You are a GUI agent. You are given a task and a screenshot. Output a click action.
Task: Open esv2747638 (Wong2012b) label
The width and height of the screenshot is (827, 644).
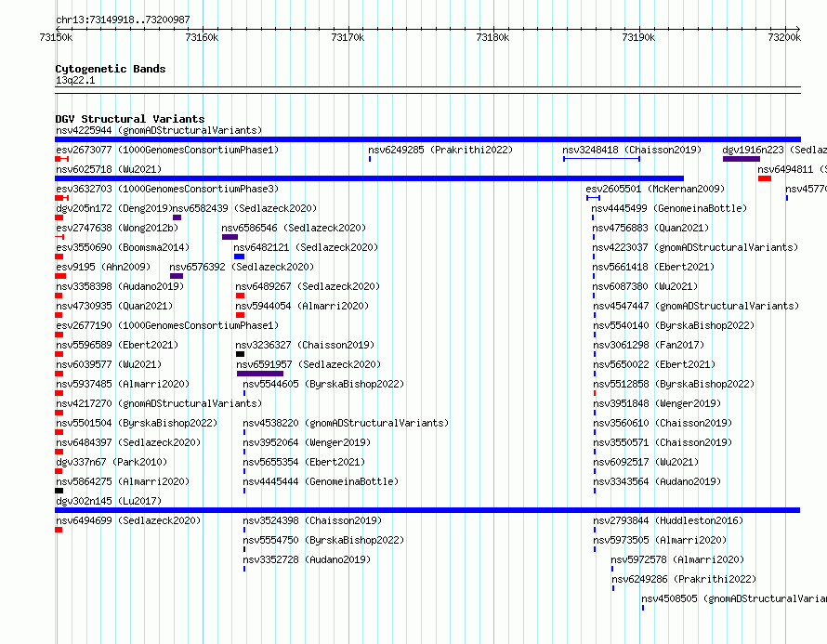pos(117,228)
